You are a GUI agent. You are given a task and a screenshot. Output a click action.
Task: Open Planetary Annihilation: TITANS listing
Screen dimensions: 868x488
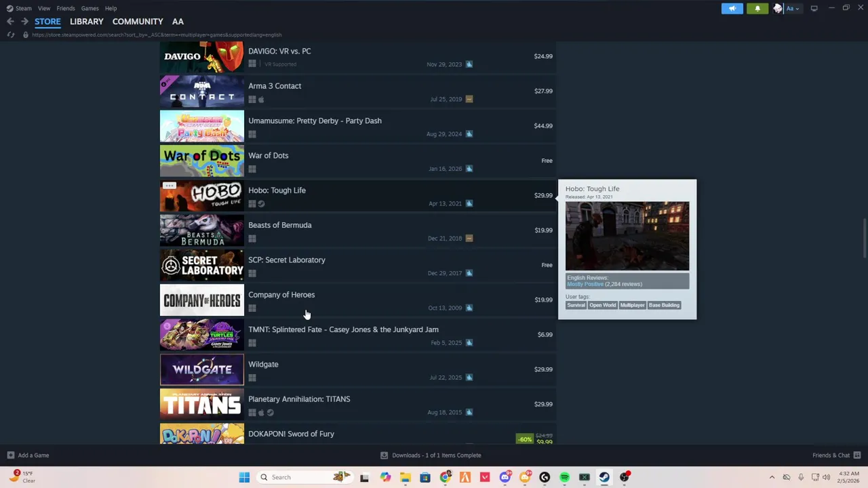pos(358,405)
